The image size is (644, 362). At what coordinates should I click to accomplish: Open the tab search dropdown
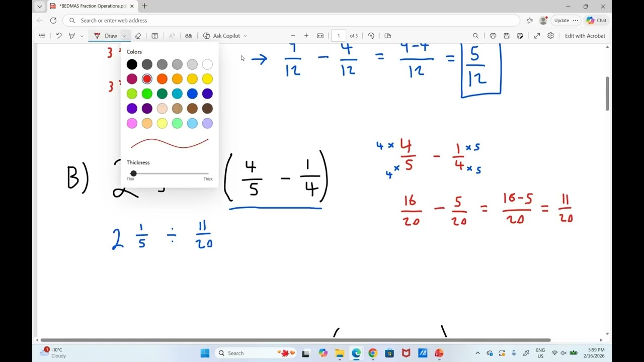click(40, 6)
